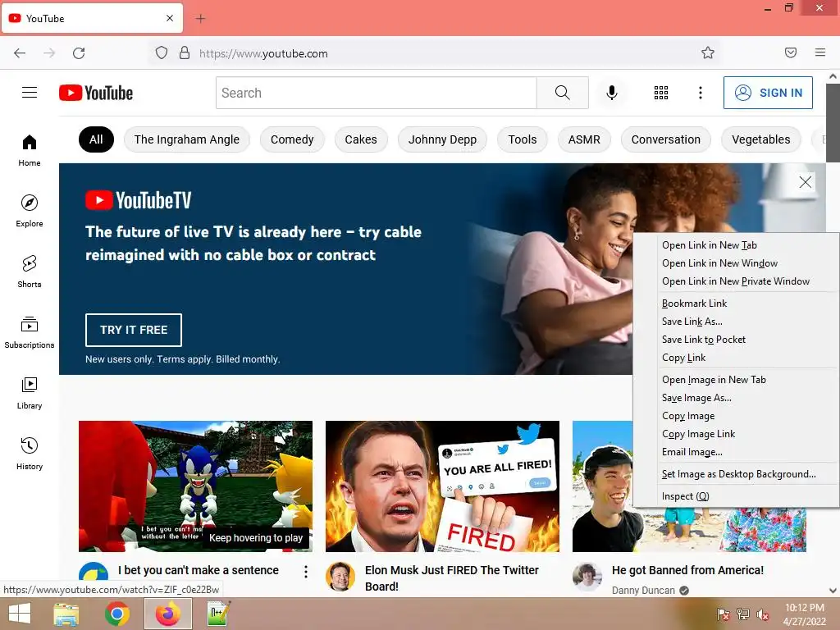The image size is (840, 630).
Task: Choose Inspect (Q) from context menu
Action: (x=685, y=496)
